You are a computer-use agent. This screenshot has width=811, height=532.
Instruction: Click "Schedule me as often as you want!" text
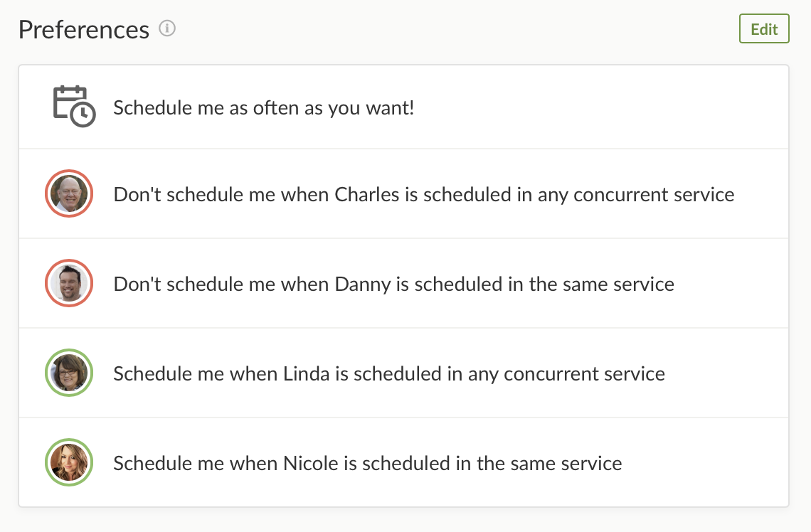[264, 108]
